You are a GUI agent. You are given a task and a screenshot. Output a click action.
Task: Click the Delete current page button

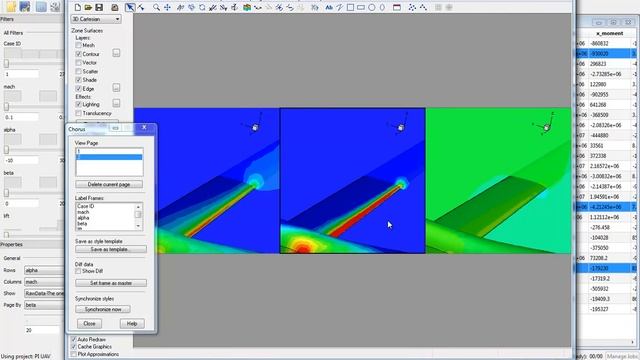[x=109, y=184]
